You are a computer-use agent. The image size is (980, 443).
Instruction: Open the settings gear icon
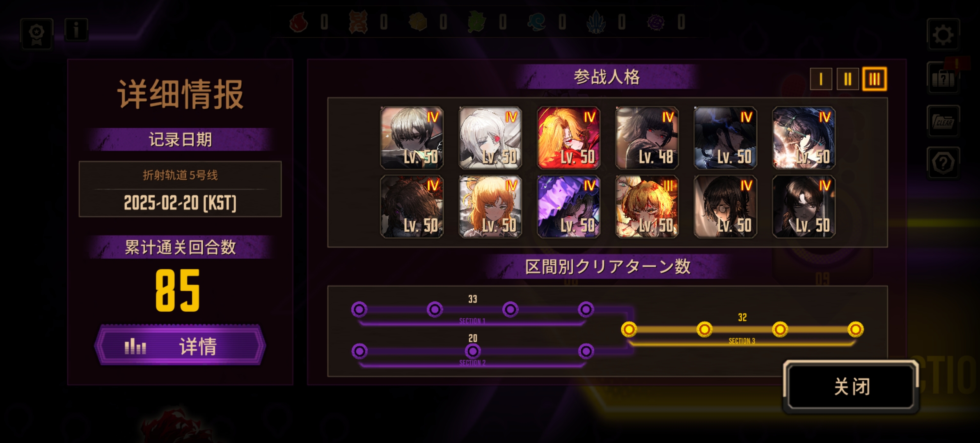click(x=943, y=34)
